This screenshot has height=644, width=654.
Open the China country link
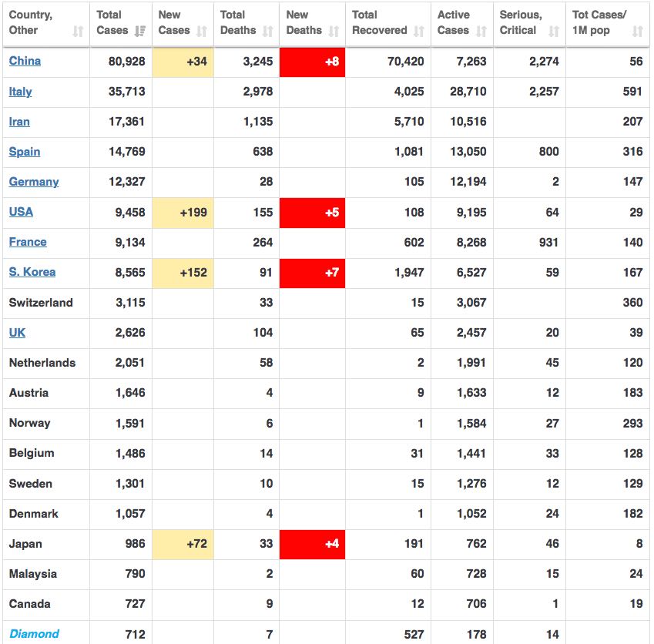pyautogui.click(x=25, y=61)
